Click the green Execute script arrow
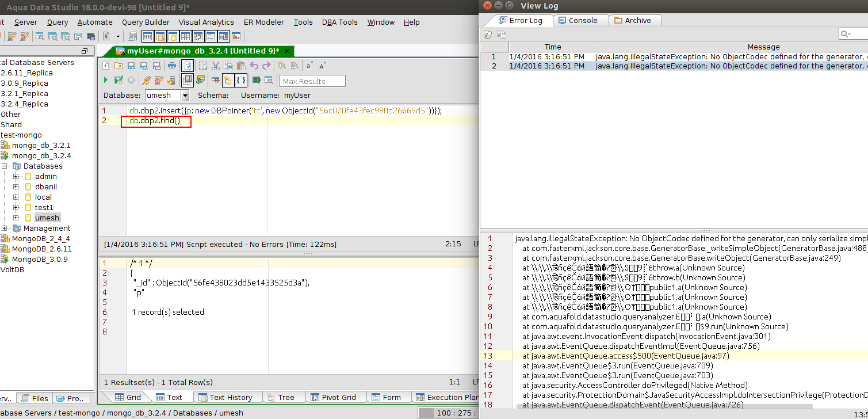The height and width of the screenshot is (419, 868). coord(106,81)
